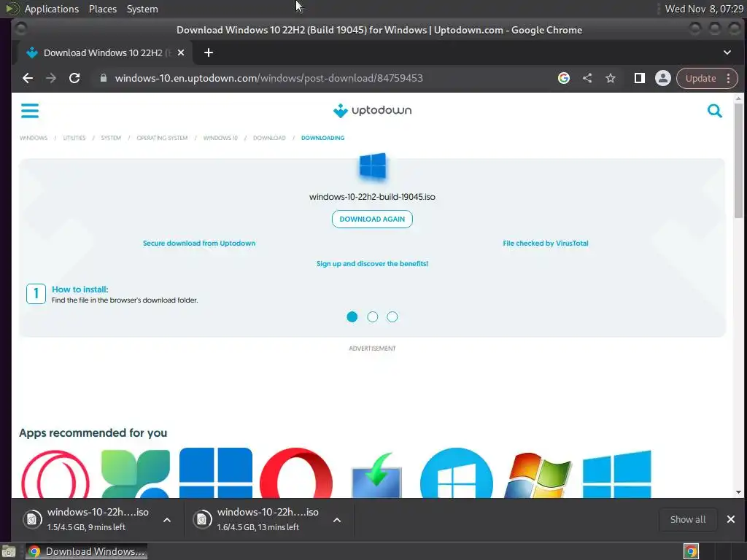Open the Places menu

103,9
